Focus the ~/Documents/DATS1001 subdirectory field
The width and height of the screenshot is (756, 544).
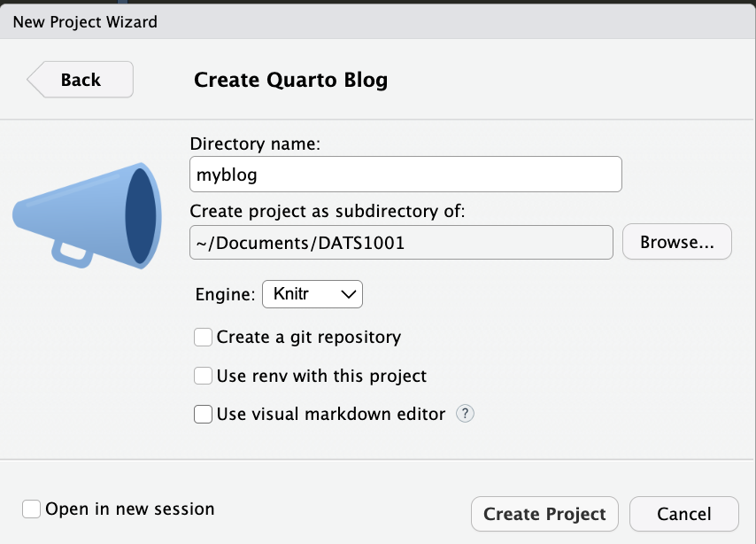pyautogui.click(x=401, y=242)
